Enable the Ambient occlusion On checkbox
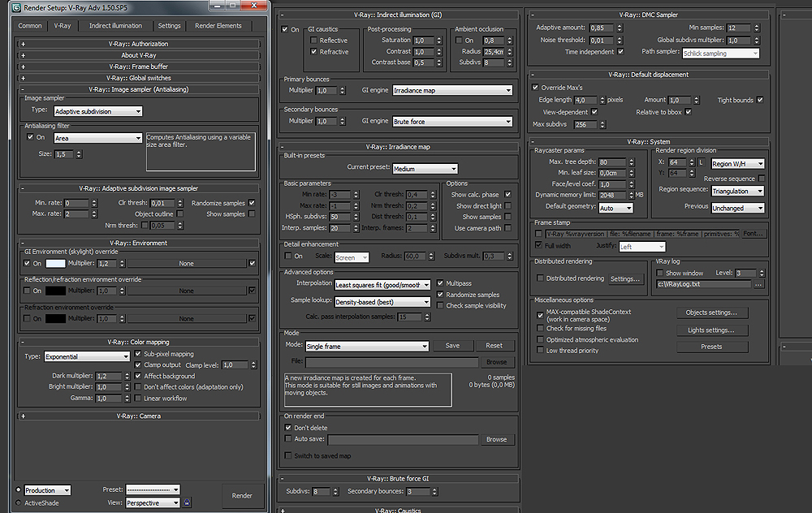This screenshot has width=812, height=513. 459,41
